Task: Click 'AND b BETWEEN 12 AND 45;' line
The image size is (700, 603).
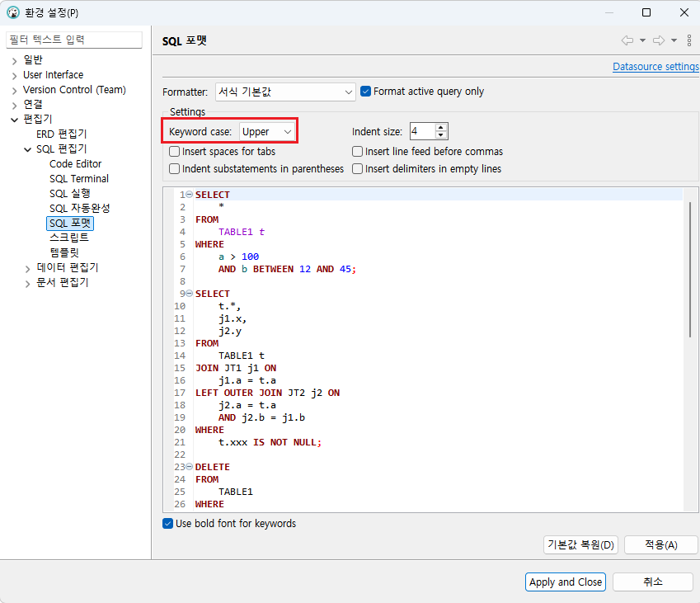Action: coord(287,269)
